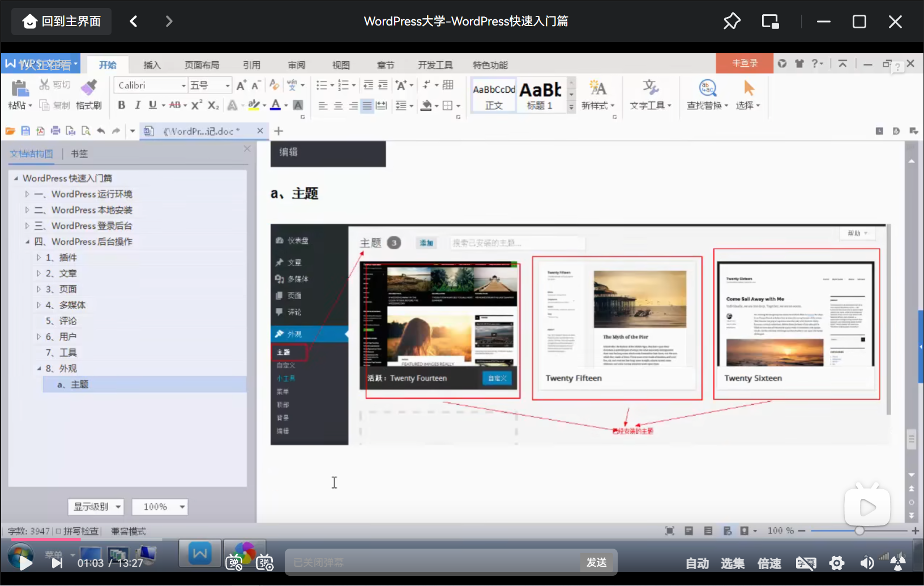924x586 pixels.
Task: Apply italic with the I icon
Action: (137, 105)
